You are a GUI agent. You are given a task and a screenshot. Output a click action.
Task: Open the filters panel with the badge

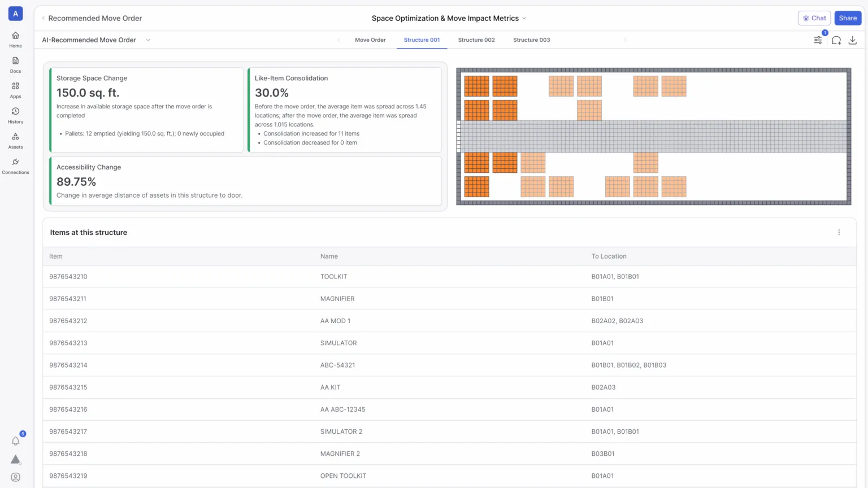pos(818,40)
